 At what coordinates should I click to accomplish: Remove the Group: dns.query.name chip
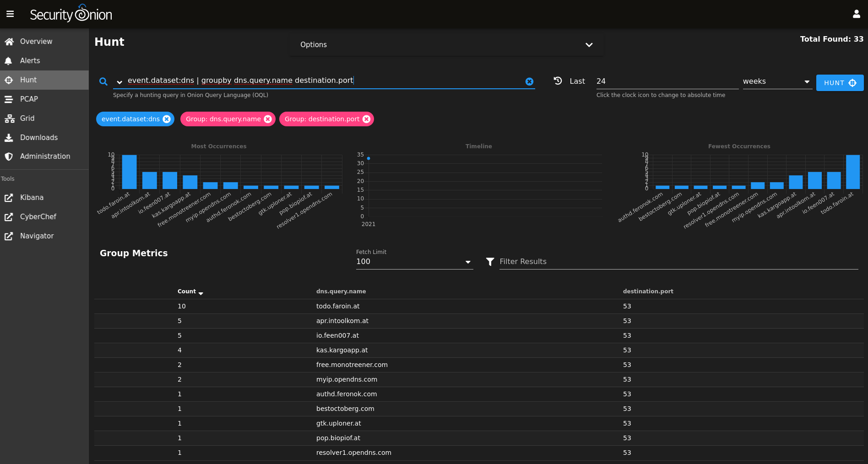coord(268,119)
